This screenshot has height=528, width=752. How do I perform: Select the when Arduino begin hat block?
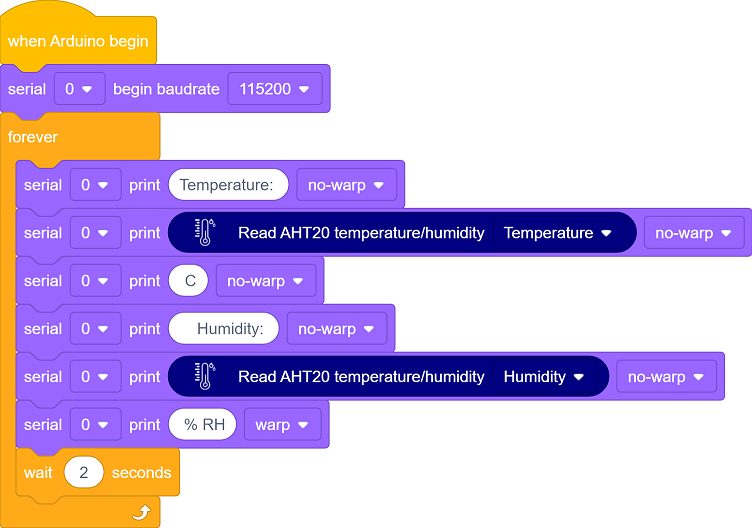coord(78,41)
